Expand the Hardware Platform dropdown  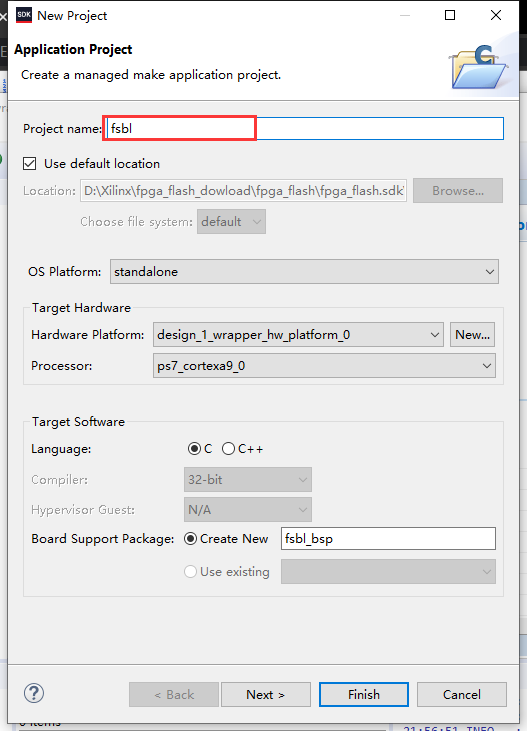coord(298,335)
